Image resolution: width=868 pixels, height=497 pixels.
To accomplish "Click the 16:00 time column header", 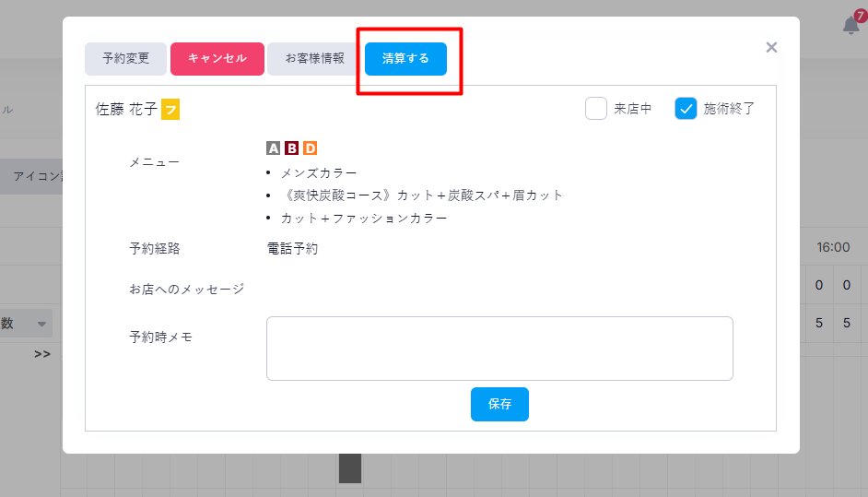I will coord(833,247).
